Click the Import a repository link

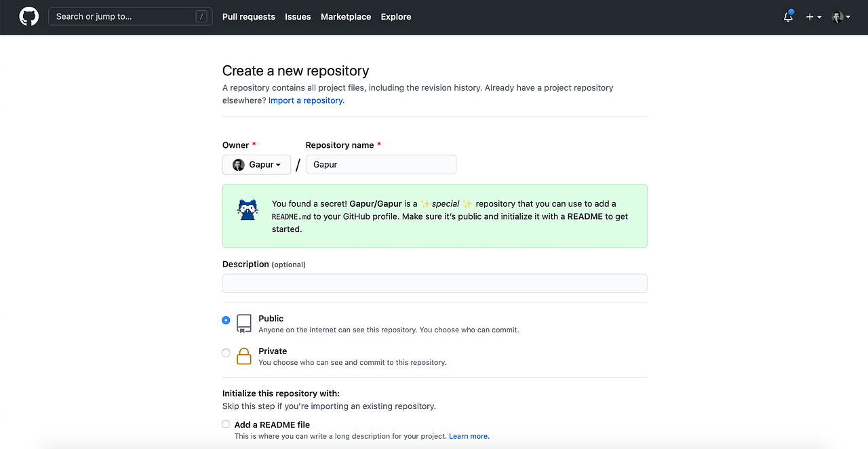[x=306, y=100]
